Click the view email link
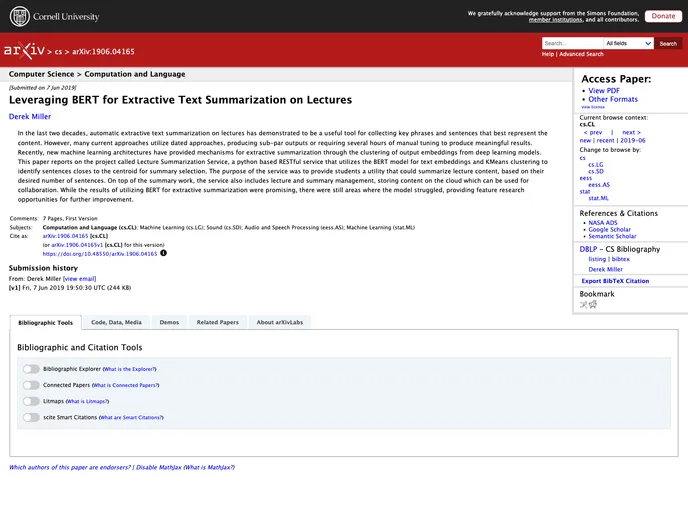Viewport: 688px width, 512px height. coord(79,279)
